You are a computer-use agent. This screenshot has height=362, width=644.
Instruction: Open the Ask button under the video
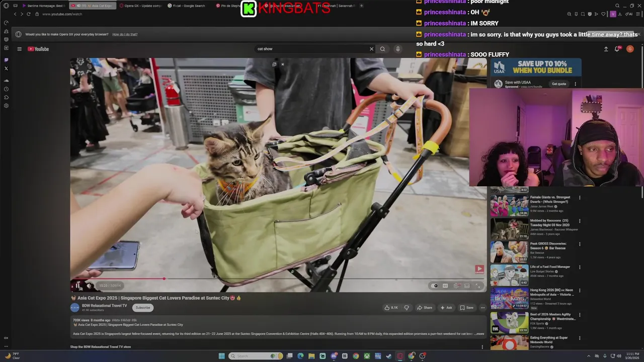(446, 308)
